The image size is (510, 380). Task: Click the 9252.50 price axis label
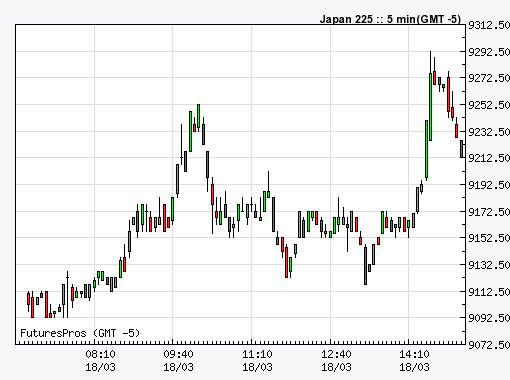tap(489, 105)
